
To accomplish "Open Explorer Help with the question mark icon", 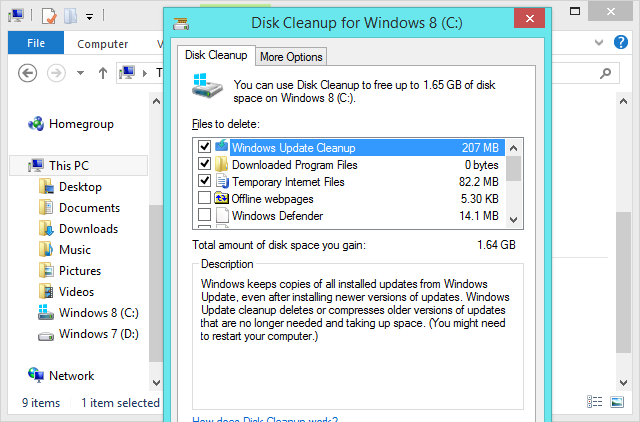I will tap(621, 42).
